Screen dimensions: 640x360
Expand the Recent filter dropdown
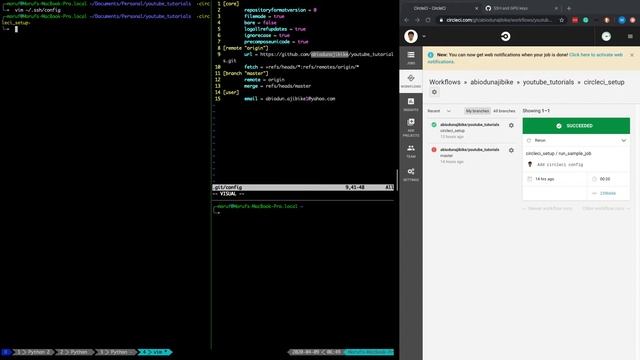(x=439, y=111)
